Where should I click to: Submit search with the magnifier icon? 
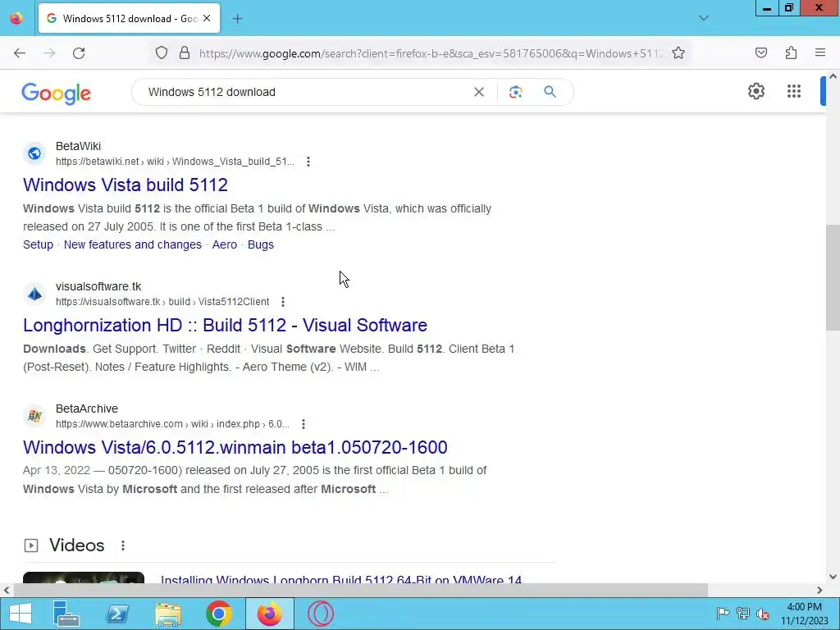click(x=550, y=92)
